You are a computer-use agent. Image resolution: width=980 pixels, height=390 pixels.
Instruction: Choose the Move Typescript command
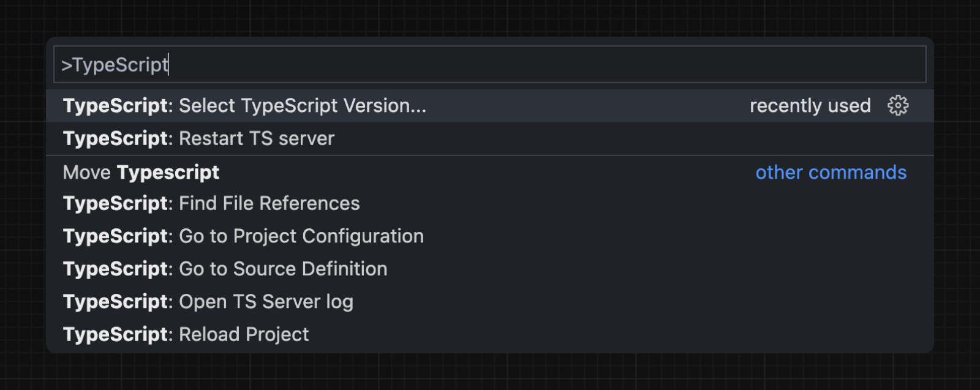pyautogui.click(x=140, y=172)
